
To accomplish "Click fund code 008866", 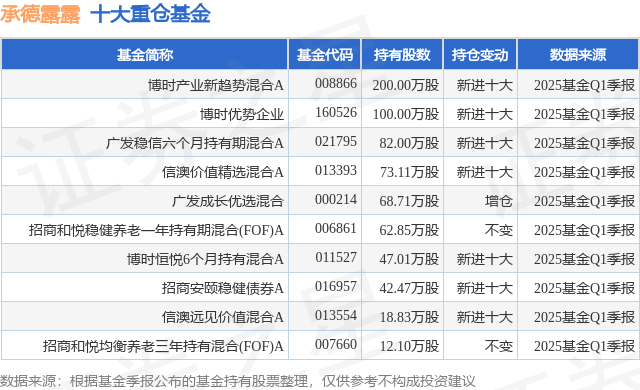I will point(336,84).
